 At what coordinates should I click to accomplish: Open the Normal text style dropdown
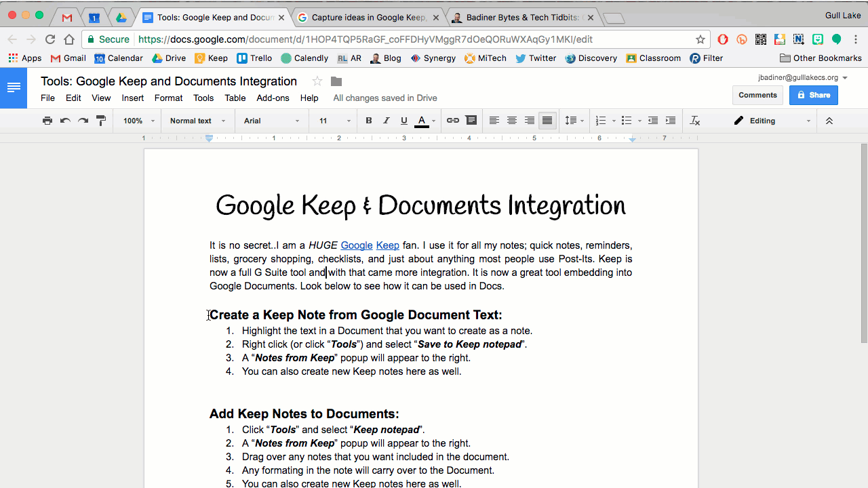[197, 121]
